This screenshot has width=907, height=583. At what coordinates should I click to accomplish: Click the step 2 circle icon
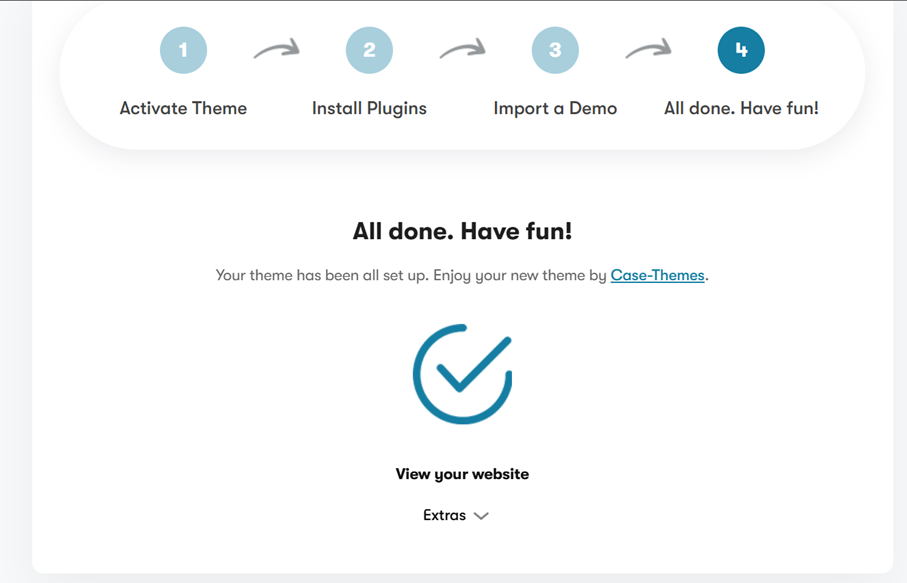click(369, 50)
